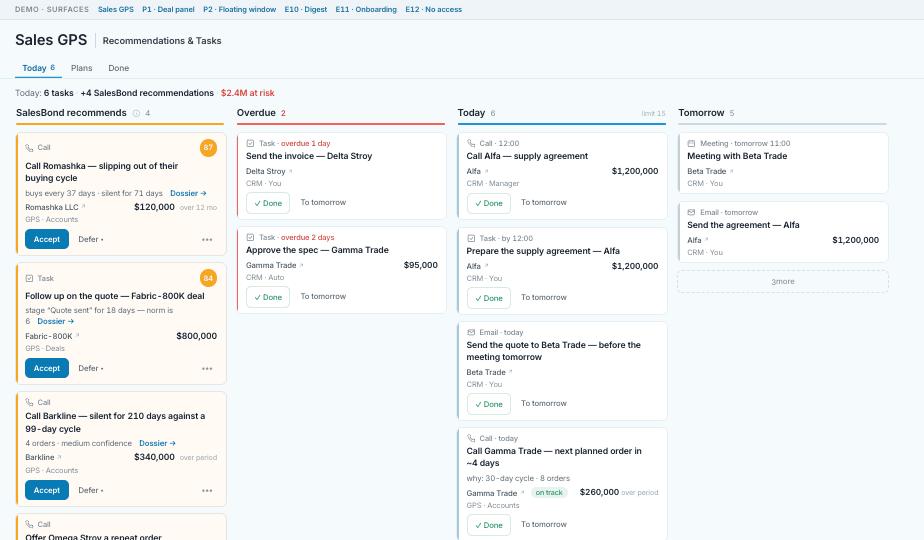Click the score badge 87 on Romashka card
Viewport: 924px width, 540px height.
tap(208, 147)
